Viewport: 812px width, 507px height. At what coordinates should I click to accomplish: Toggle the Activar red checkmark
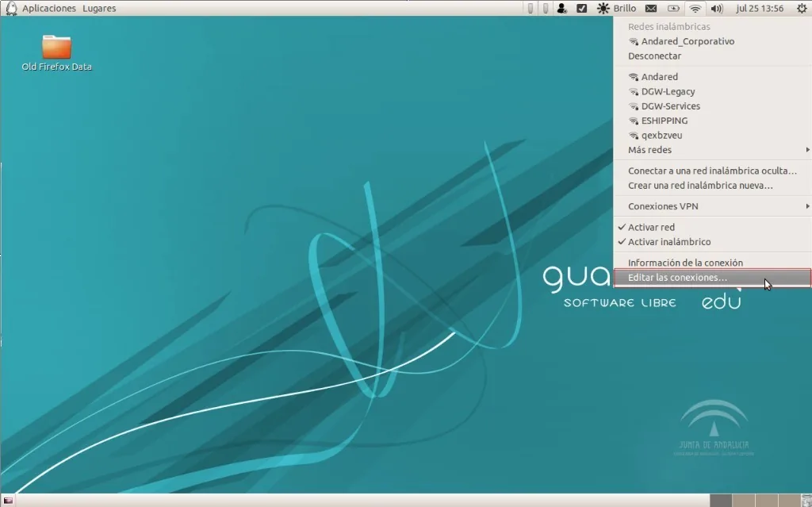pyautogui.click(x=622, y=227)
